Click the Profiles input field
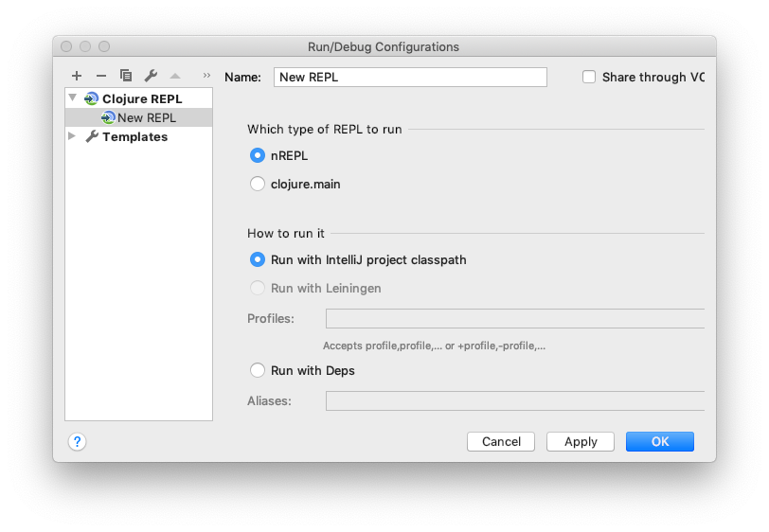Viewport: 769px width, 532px height. coord(515,319)
